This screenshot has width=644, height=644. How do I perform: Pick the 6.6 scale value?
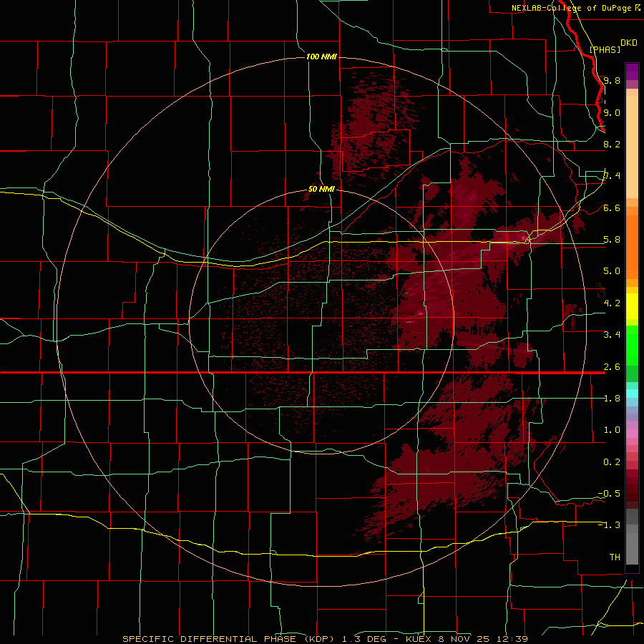[612, 208]
